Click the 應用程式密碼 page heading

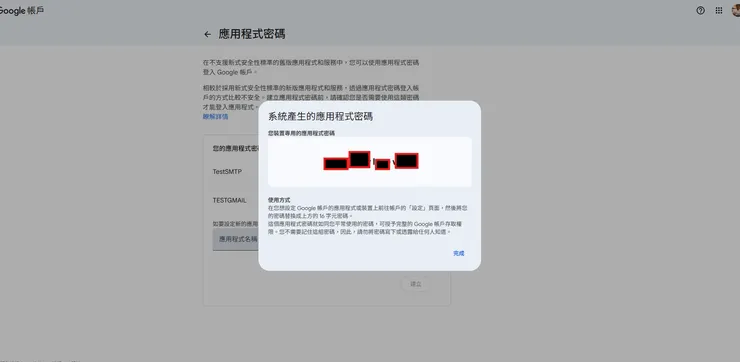coord(252,34)
